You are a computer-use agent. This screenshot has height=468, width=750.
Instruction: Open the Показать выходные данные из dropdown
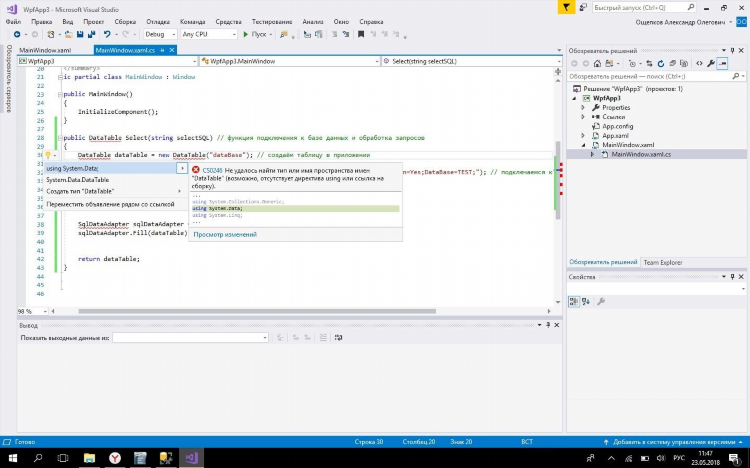tap(190, 337)
